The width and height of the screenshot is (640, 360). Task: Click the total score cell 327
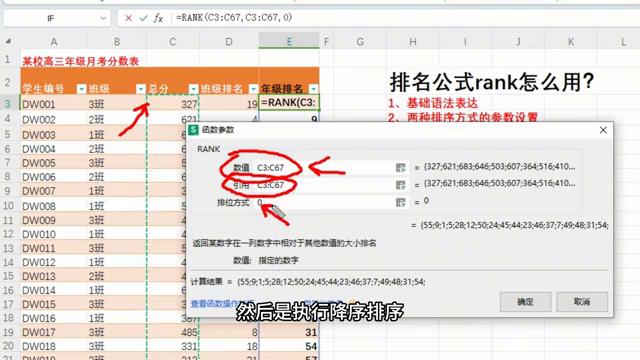coord(173,104)
